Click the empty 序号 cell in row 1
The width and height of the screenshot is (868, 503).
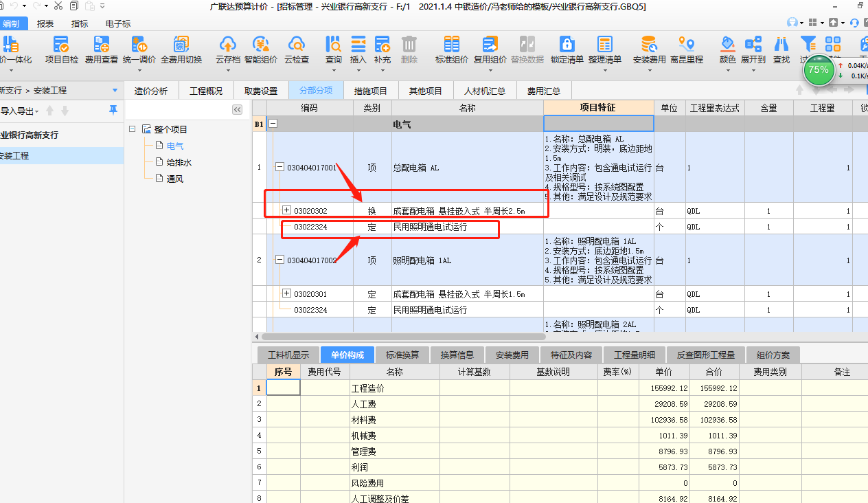coord(283,388)
